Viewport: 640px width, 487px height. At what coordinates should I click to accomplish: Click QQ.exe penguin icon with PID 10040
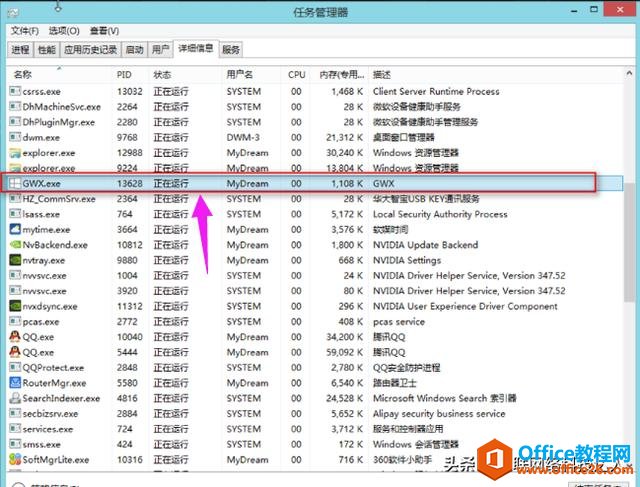click(x=15, y=337)
